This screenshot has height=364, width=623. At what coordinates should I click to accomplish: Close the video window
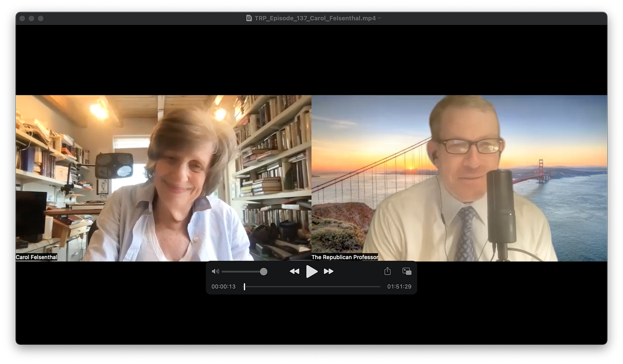coord(22,18)
